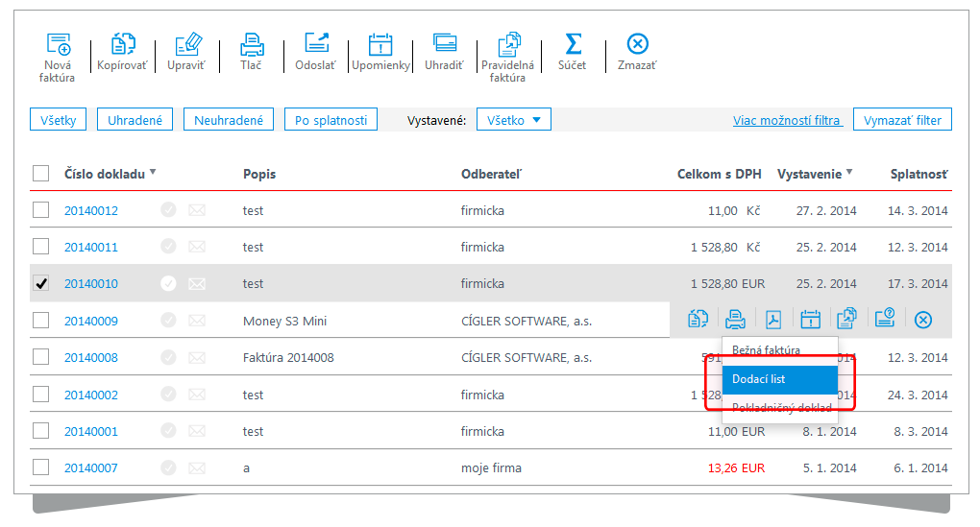The width and height of the screenshot is (980, 527).
Task: Click the red 13,26 EUR amount
Action: 736,468
